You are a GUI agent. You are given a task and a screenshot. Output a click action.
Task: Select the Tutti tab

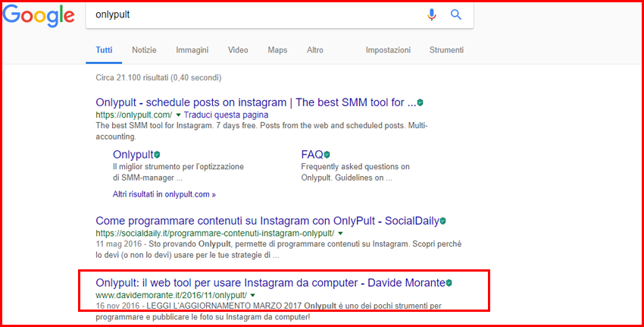[x=104, y=50]
